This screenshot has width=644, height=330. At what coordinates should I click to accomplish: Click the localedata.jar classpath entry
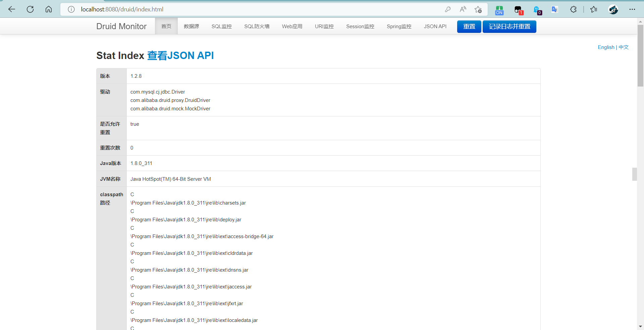tap(194, 320)
